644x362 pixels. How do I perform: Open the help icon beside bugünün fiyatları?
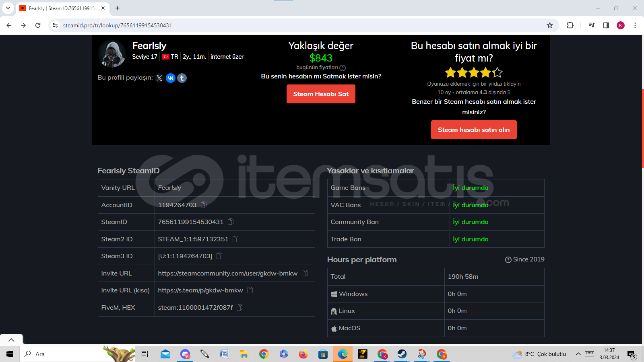[343, 68]
